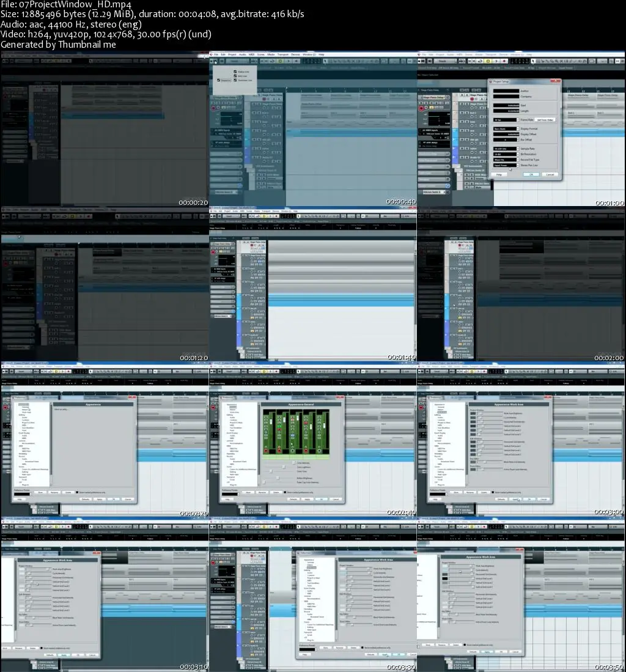Toggle Overview Line checkbox in 00:00:40 frame
Viewport: 626px width, 672px height.
click(x=235, y=80)
